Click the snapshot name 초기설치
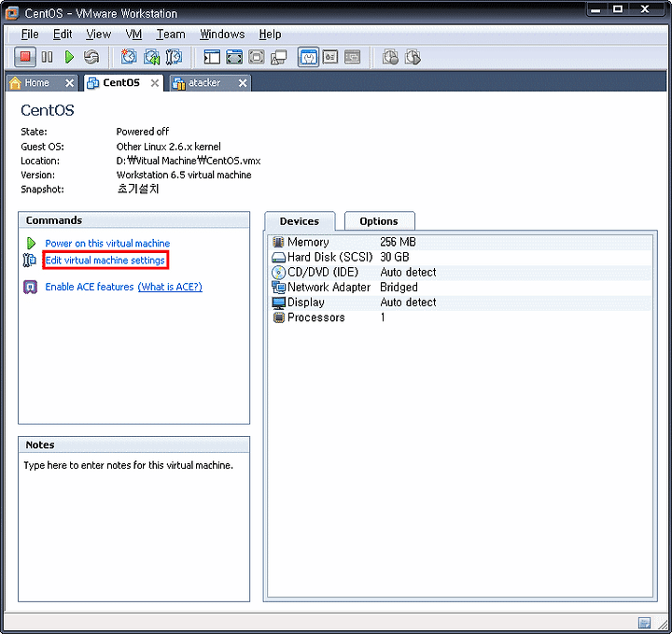Screen dimensions: 672x634 [x=138, y=189]
